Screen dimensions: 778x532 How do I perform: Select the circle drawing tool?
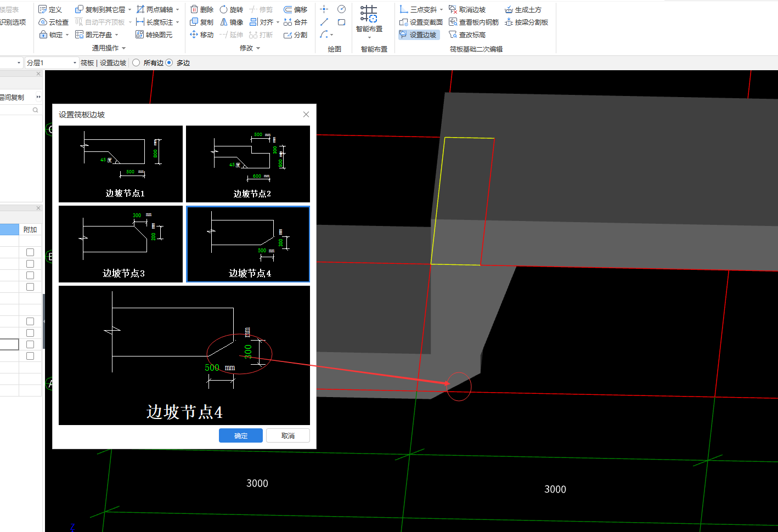pyautogui.click(x=341, y=9)
